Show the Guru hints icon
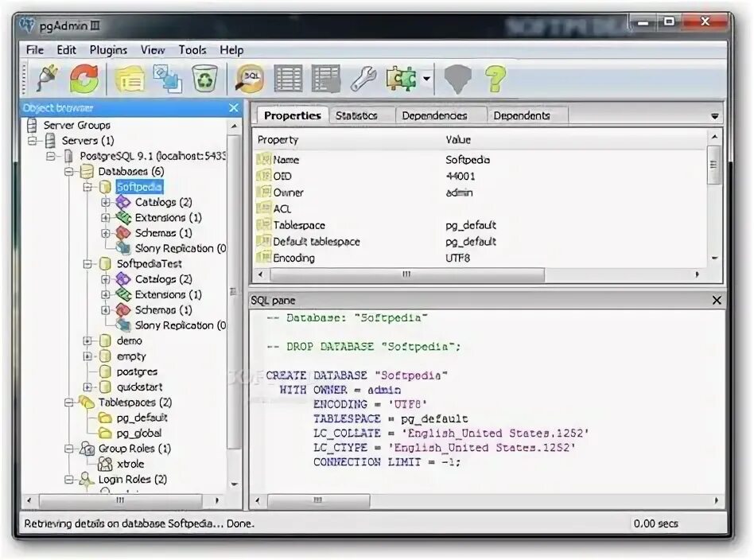The height and width of the screenshot is (560, 754). tap(457, 80)
